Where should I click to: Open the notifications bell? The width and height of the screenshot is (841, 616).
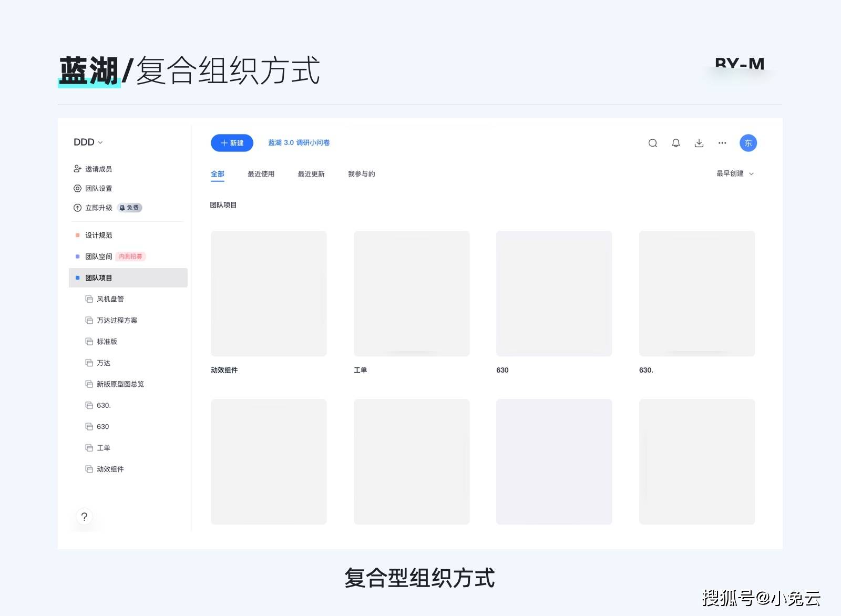(676, 143)
